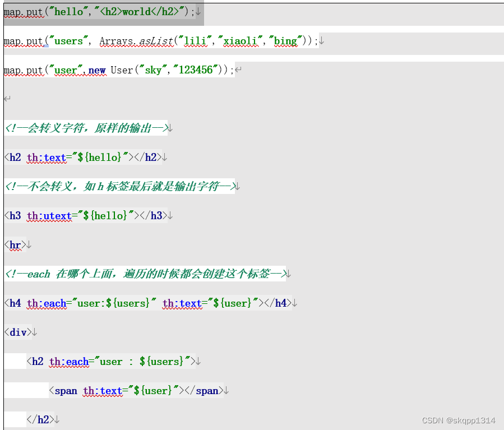The height and width of the screenshot is (430, 504).
Task: Select the <div> opening tag
Action: 19,332
